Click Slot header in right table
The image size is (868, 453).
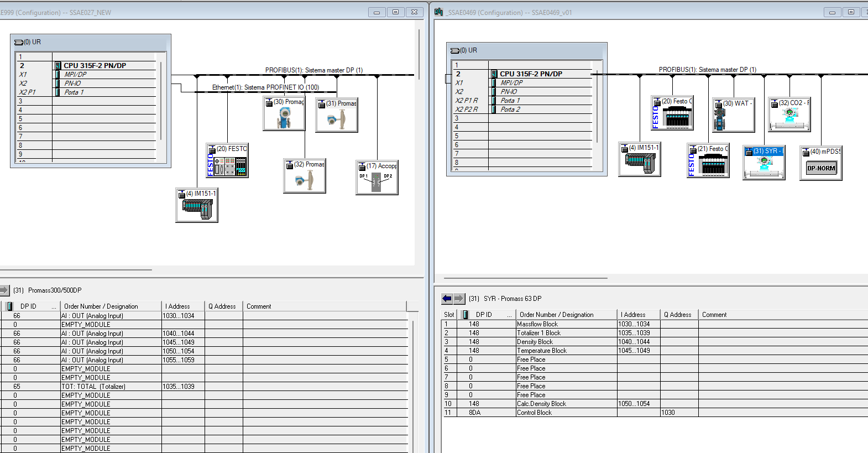[x=449, y=314]
